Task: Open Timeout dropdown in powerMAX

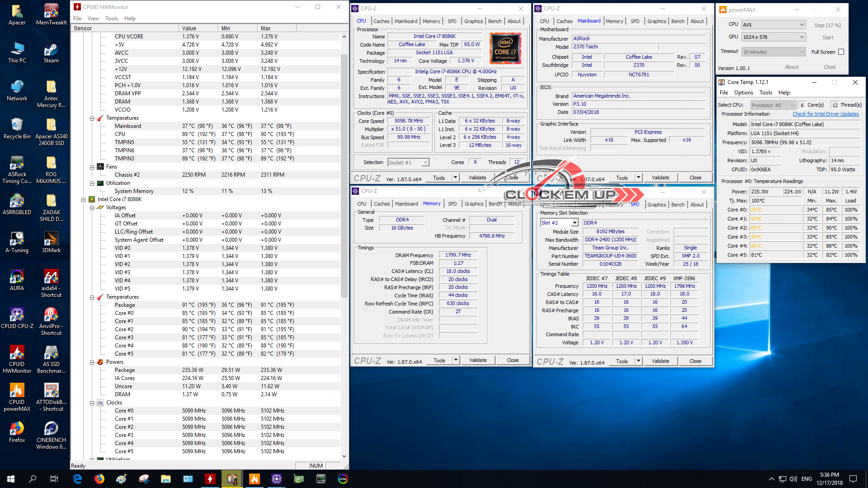Action: [774, 52]
